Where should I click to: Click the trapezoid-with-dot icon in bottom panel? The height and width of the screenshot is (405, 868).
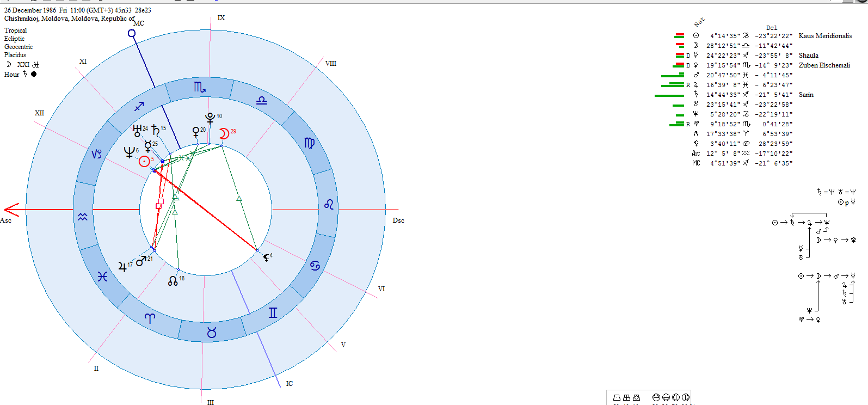click(617, 398)
